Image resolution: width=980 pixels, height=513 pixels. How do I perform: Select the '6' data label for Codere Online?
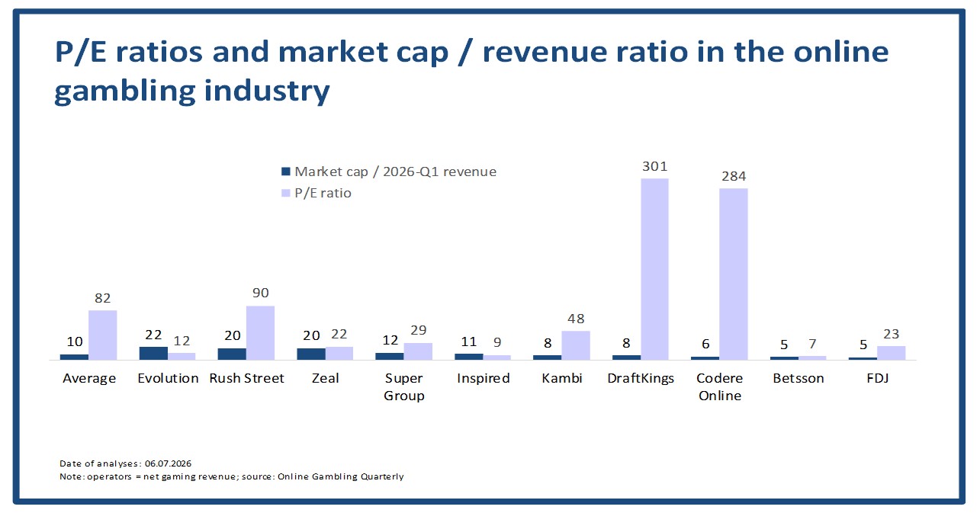point(705,345)
